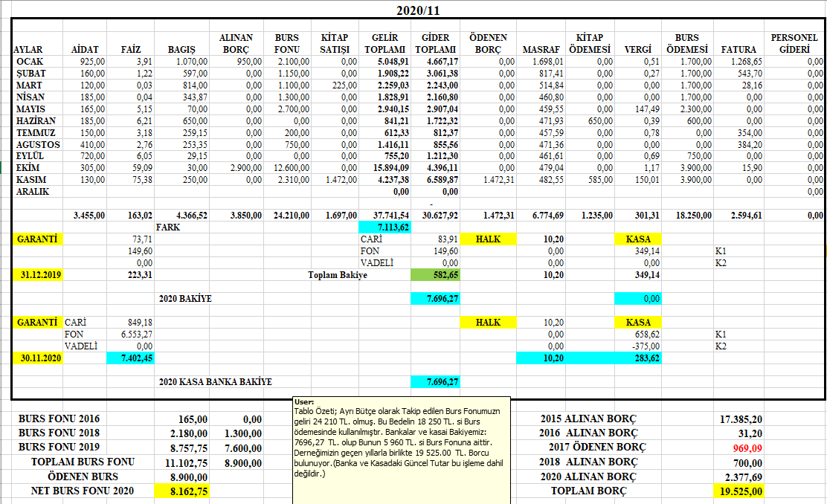Image resolution: width=827 pixels, height=504 pixels.
Task: Select the TOPLAM BURS FONU label
Action: (x=83, y=462)
